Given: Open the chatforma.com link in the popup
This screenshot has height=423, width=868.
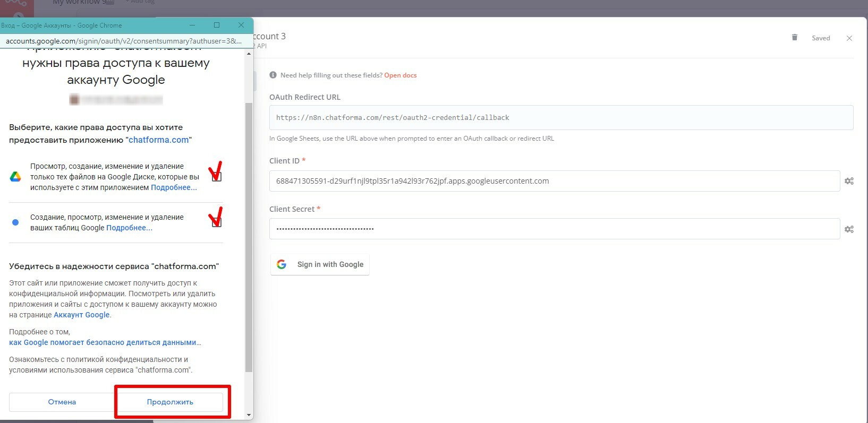Looking at the screenshot, I should click(158, 140).
